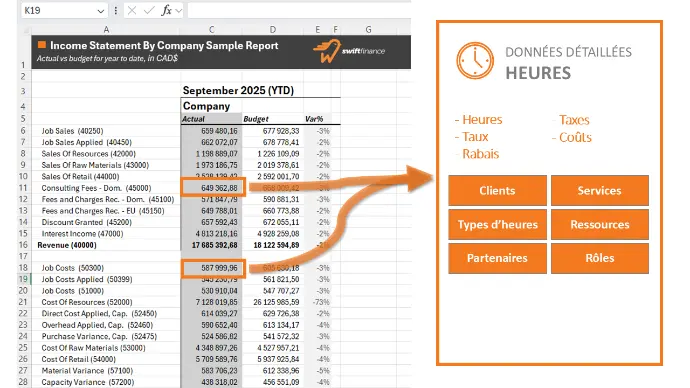690x388 pixels.
Task: Click the 'HEURES' heading text
Action: pos(538,73)
